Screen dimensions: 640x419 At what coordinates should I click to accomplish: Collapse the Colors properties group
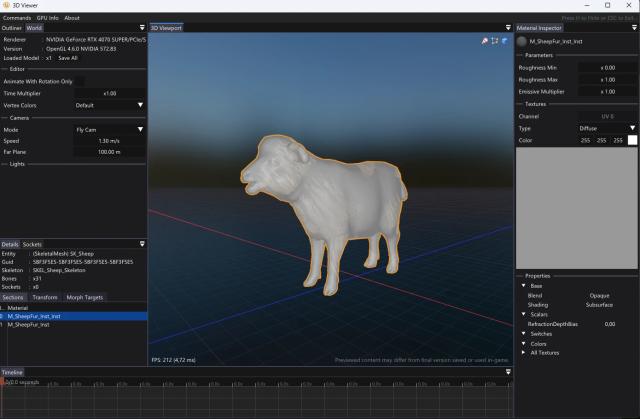pos(524,344)
